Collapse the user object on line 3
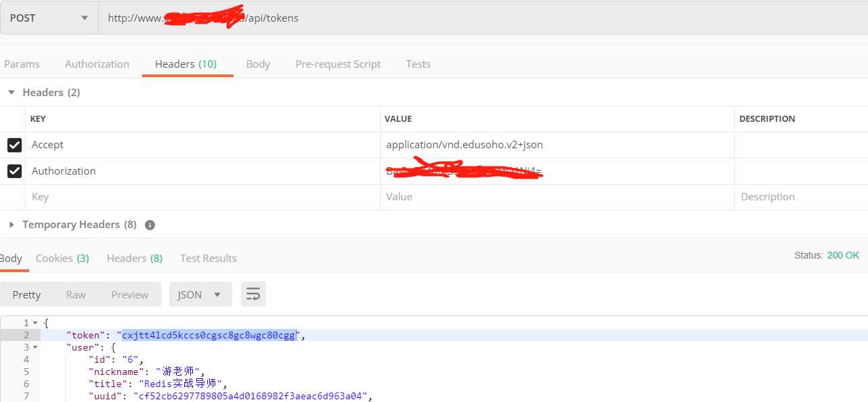Viewport: 868px width, 402px height. click(36, 347)
